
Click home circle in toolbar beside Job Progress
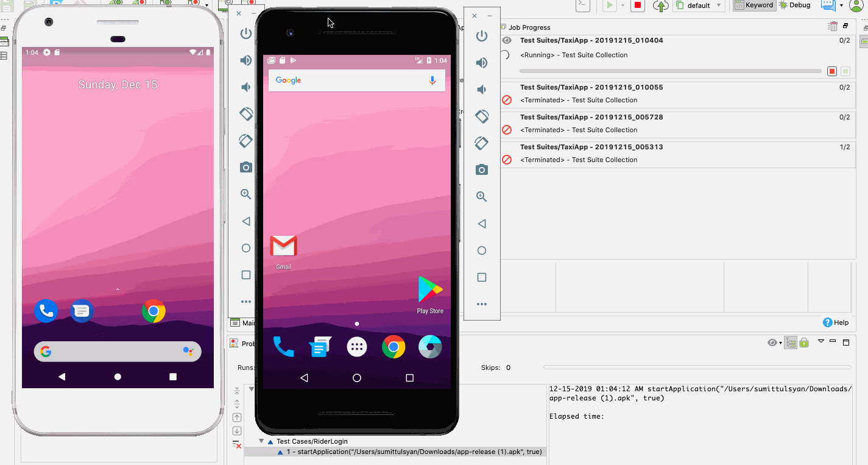[482, 250]
